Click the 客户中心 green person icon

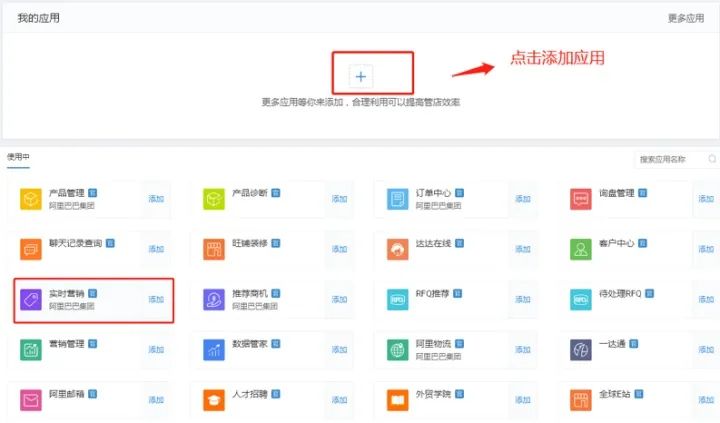[581, 249]
